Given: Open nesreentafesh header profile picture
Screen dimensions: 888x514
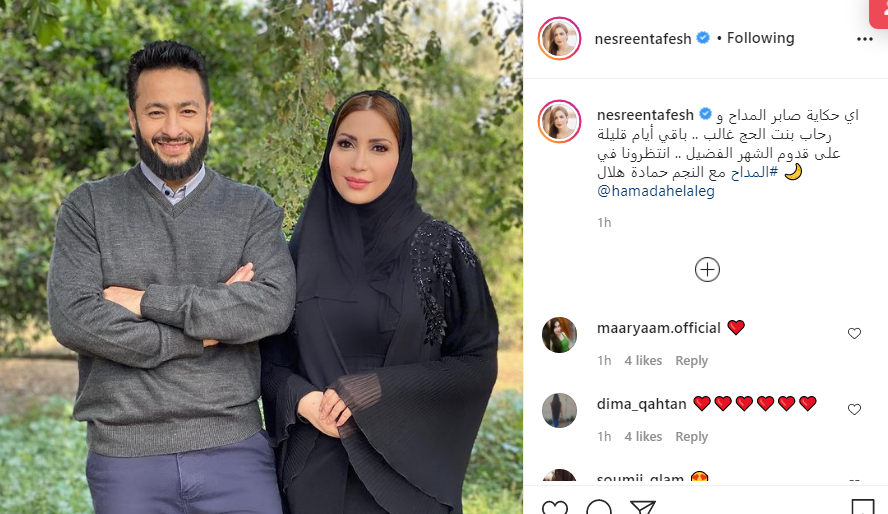Looking at the screenshot, I should click(x=559, y=38).
